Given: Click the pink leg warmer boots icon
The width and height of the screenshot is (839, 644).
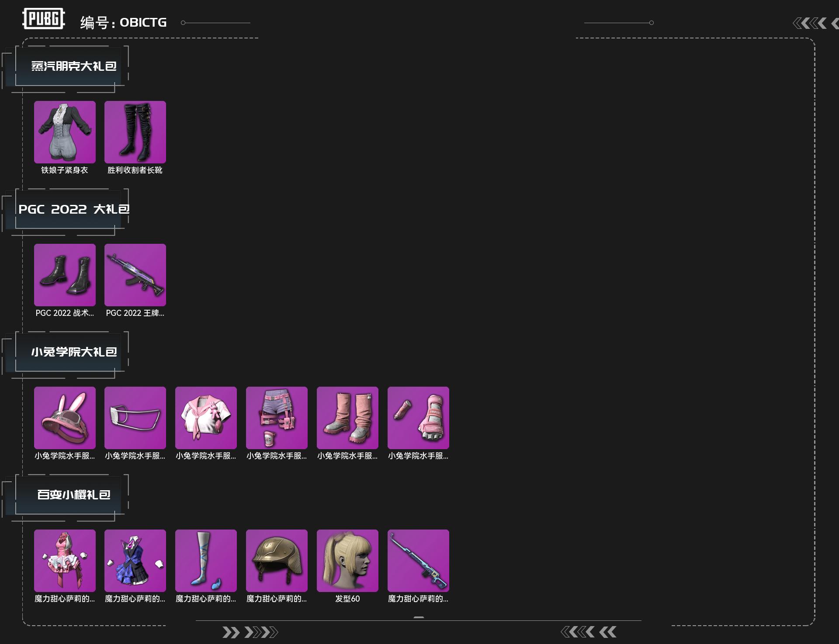Looking at the screenshot, I should 347,418.
